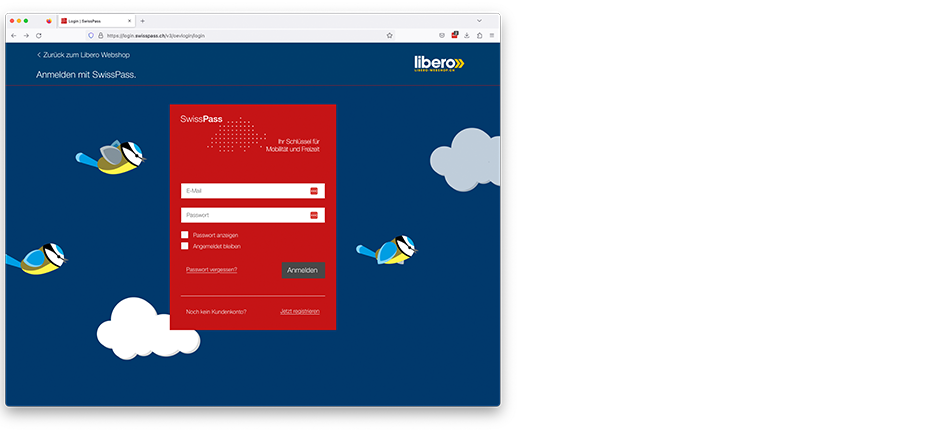Expand the list all tabs chevron

coord(479,21)
